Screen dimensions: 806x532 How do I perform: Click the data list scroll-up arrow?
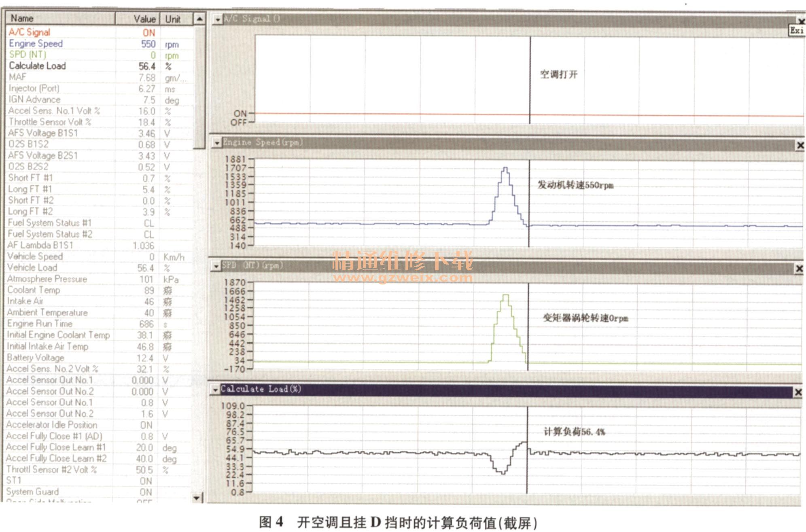199,19
